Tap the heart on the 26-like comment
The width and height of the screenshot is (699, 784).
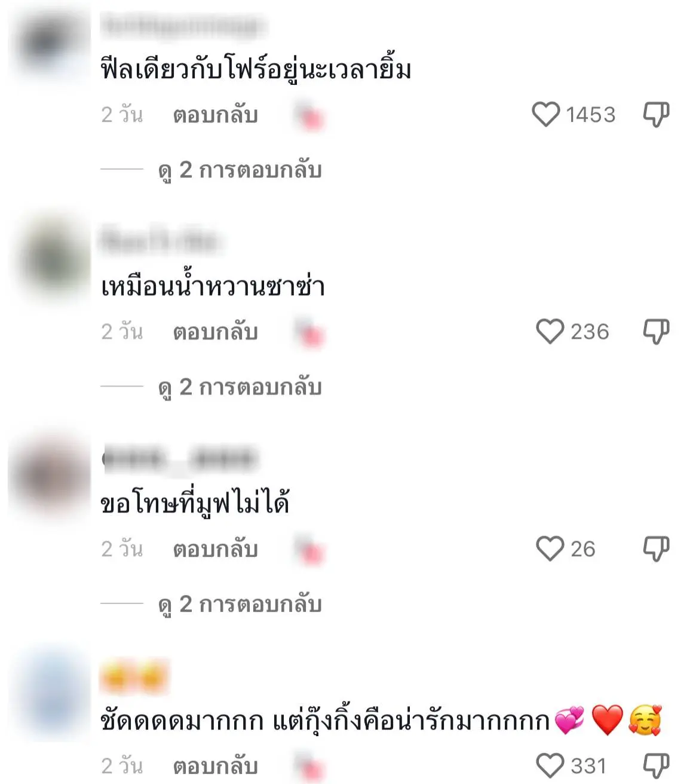click(x=550, y=549)
